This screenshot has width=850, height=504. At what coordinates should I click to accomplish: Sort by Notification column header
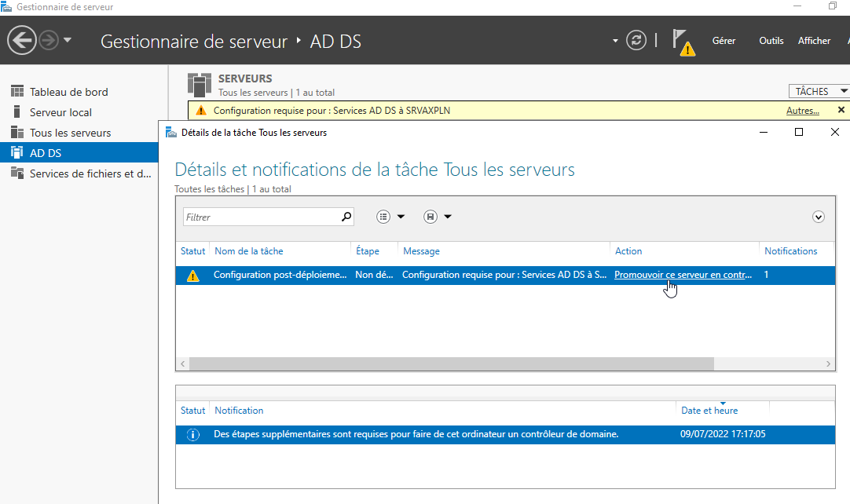pyautogui.click(x=239, y=411)
